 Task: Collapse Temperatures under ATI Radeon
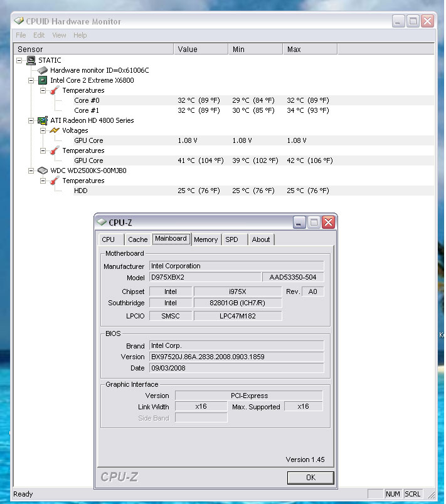[43, 150]
